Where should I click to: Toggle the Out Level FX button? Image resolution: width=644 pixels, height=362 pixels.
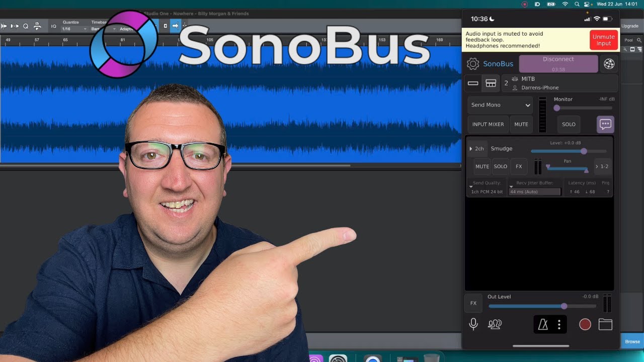pyautogui.click(x=473, y=303)
